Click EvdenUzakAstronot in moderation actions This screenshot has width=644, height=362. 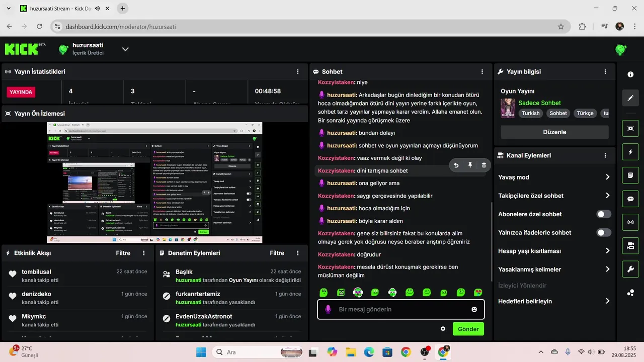(x=204, y=317)
